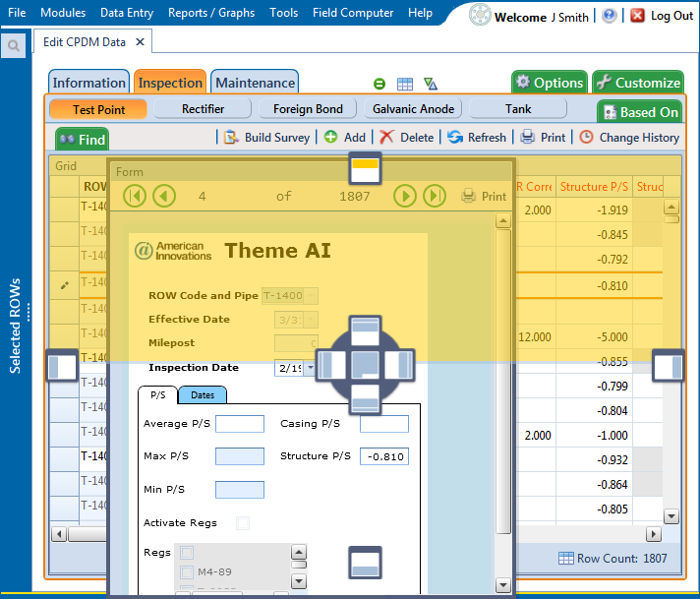The width and height of the screenshot is (700, 599).
Task: Dock panel to left edge indicator
Action: (x=62, y=366)
